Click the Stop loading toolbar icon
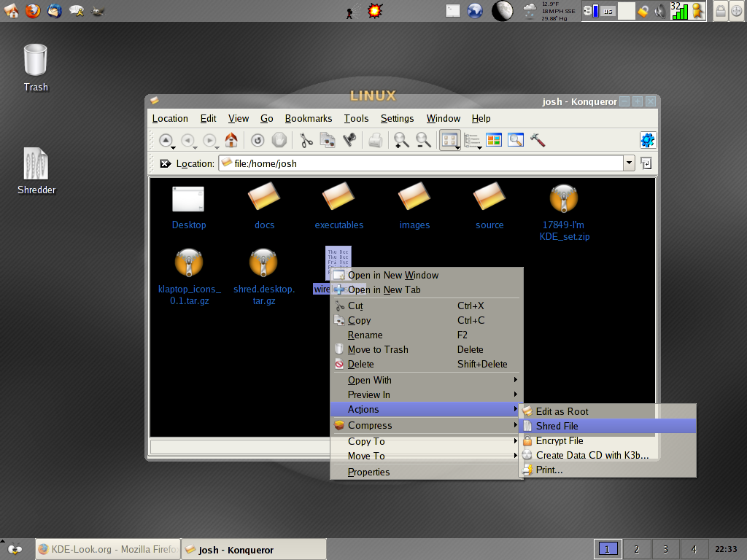Viewport: 747px width, 560px height. pos(279,140)
